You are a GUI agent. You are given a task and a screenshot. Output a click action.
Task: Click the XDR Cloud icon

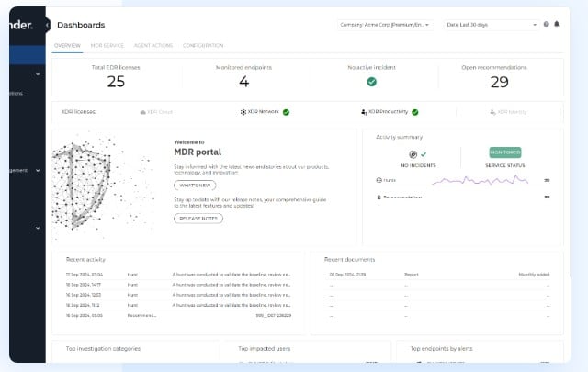[143, 112]
